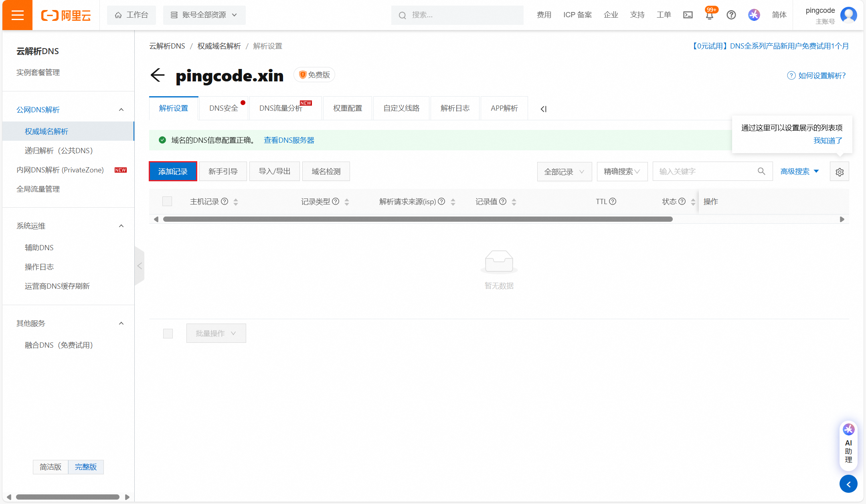Click the table horizontal scrollbar

tap(417, 219)
